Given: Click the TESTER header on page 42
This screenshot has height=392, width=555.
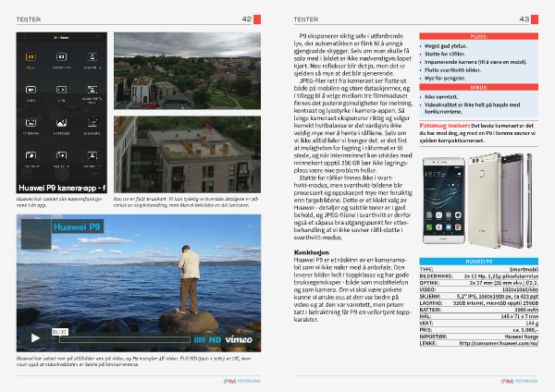Looking at the screenshot, I should point(29,19).
